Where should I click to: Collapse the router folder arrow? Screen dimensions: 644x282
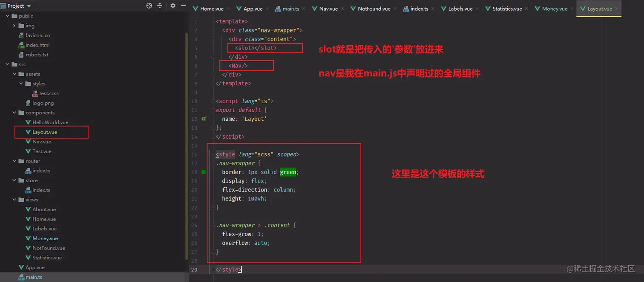(x=14, y=161)
